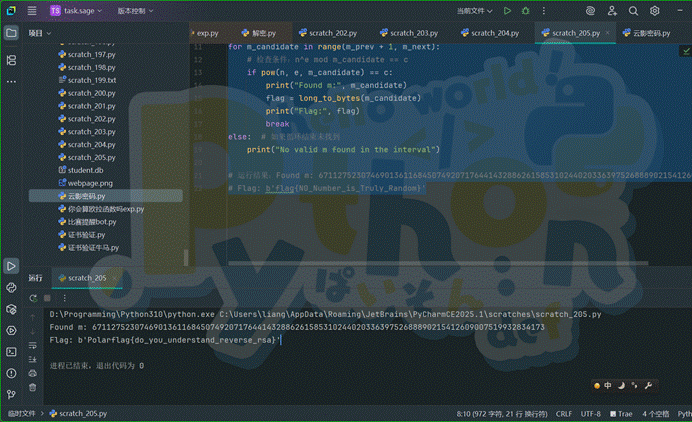Toggle the Project tool window folder icon

(11, 33)
